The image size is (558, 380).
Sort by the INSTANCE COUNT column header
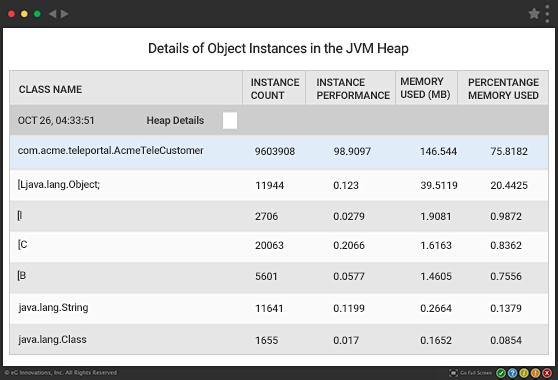(275, 89)
